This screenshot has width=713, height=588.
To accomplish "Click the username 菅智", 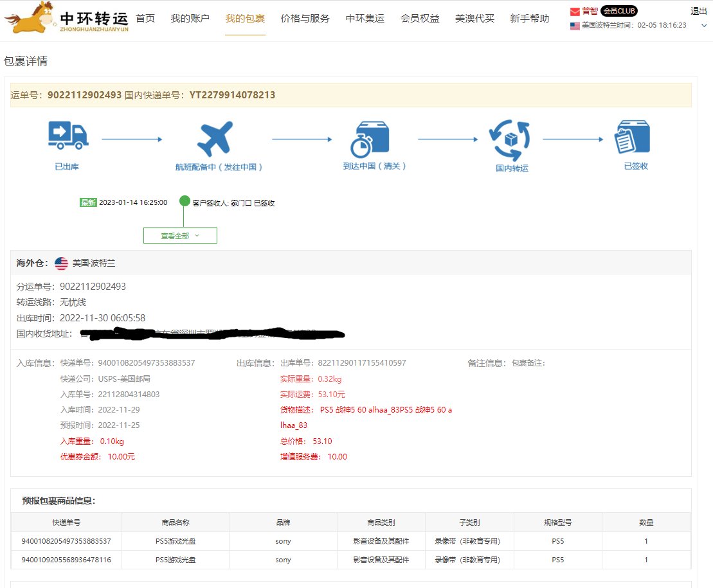I will (x=590, y=11).
